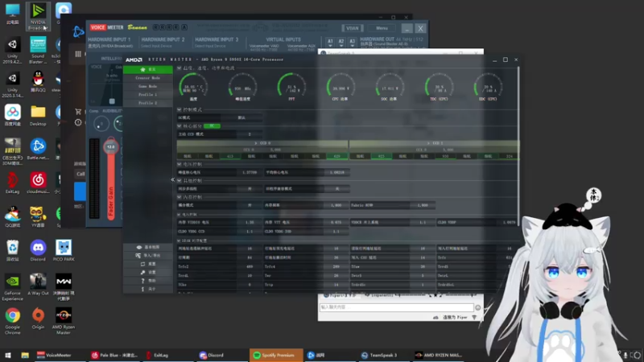
Task: Click the cassette A button in Voicemeeter header
Action: tap(184, 27)
